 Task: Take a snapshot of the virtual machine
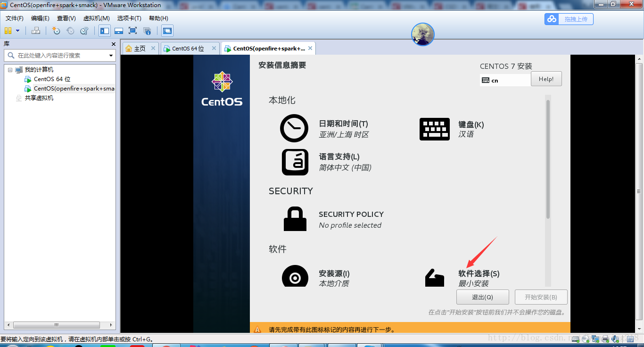(x=56, y=31)
